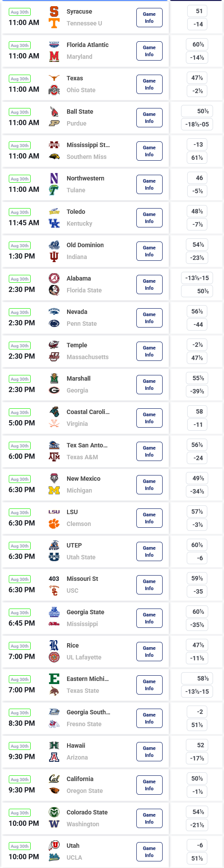224x868 pixels.
Task: Select the 47½ total for Texas game
Action: (x=197, y=78)
